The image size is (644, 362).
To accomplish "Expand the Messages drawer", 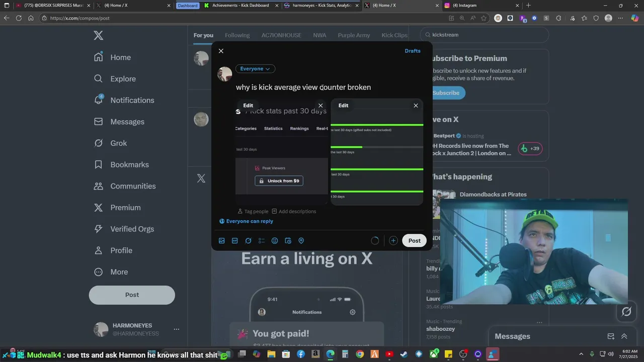I will [624, 336].
